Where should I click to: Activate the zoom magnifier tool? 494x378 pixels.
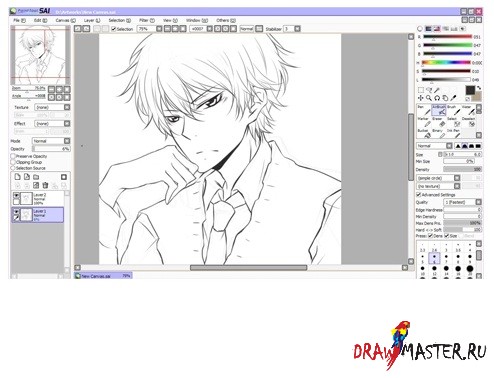click(x=429, y=98)
